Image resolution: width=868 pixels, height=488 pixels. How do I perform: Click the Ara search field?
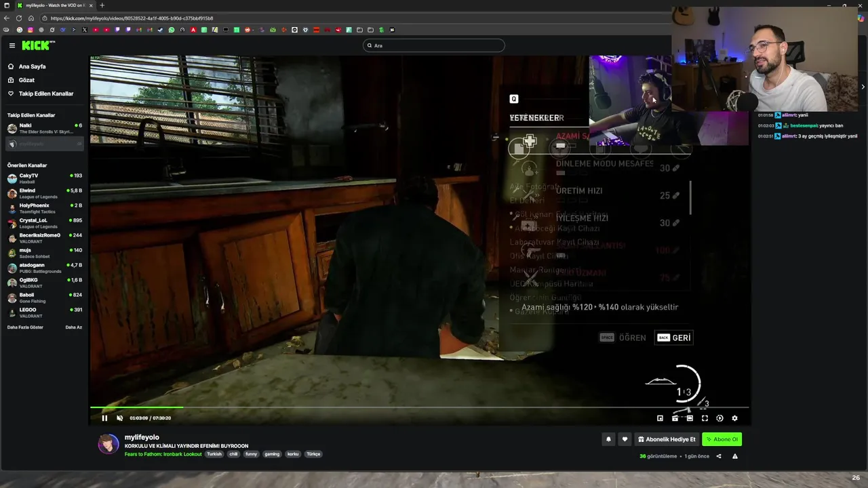(434, 45)
